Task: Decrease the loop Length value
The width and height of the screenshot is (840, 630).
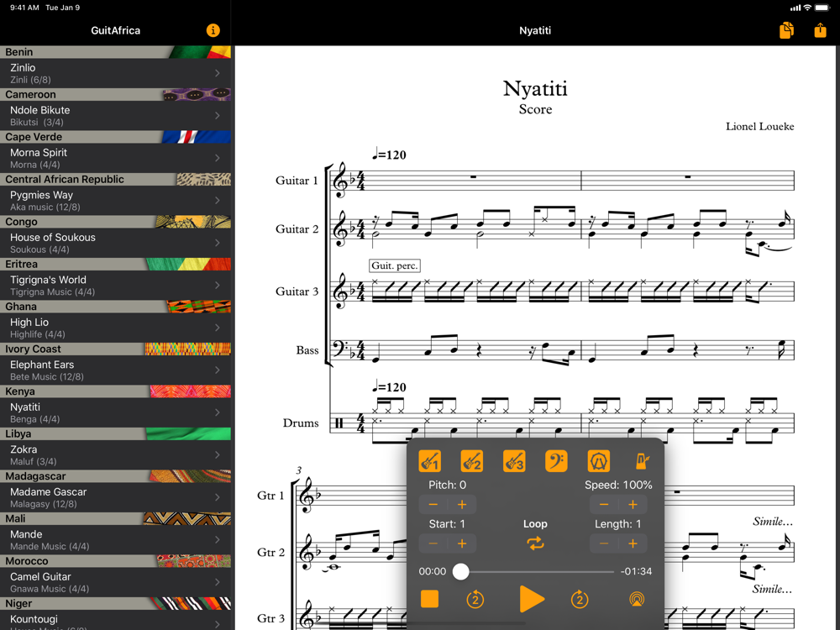Action: [604, 543]
